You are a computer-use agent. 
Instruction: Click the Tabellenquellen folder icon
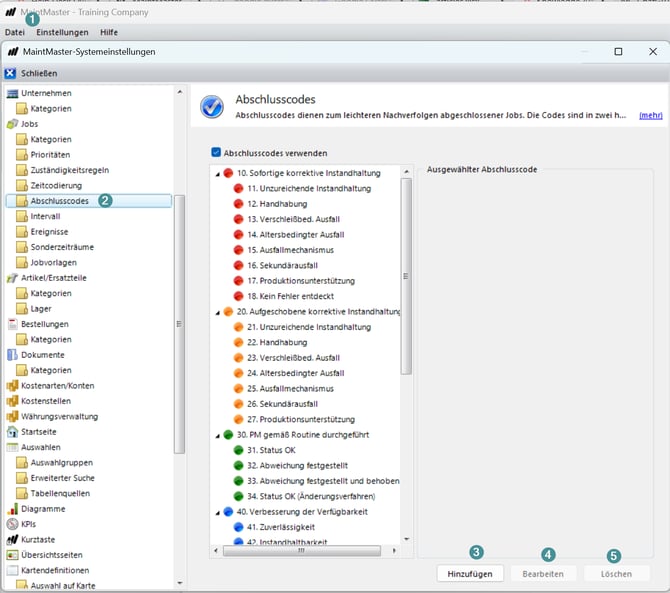(x=22, y=493)
